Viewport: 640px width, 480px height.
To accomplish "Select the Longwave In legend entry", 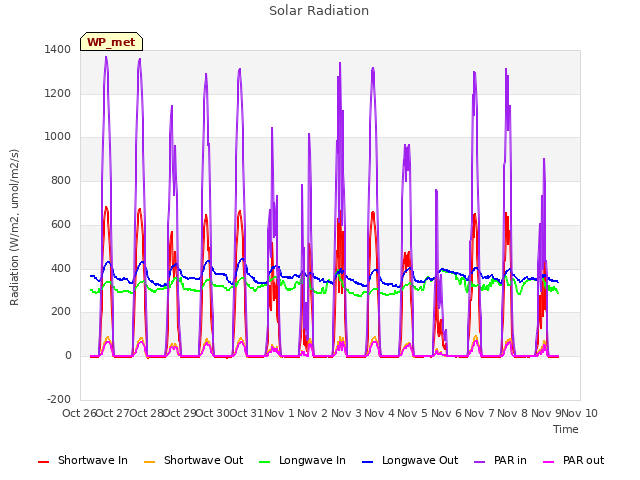I will coord(302,461).
